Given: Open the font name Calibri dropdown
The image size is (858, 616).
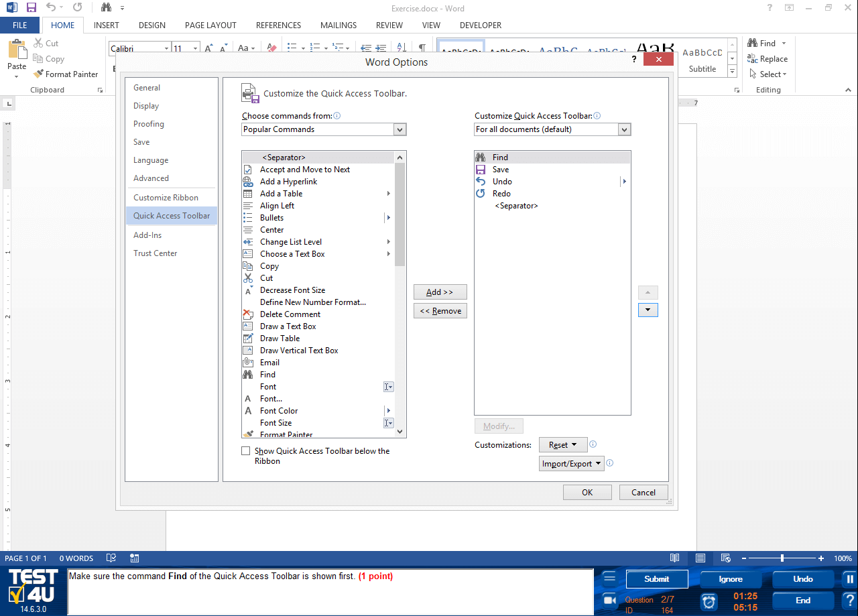Looking at the screenshot, I should click(x=166, y=48).
